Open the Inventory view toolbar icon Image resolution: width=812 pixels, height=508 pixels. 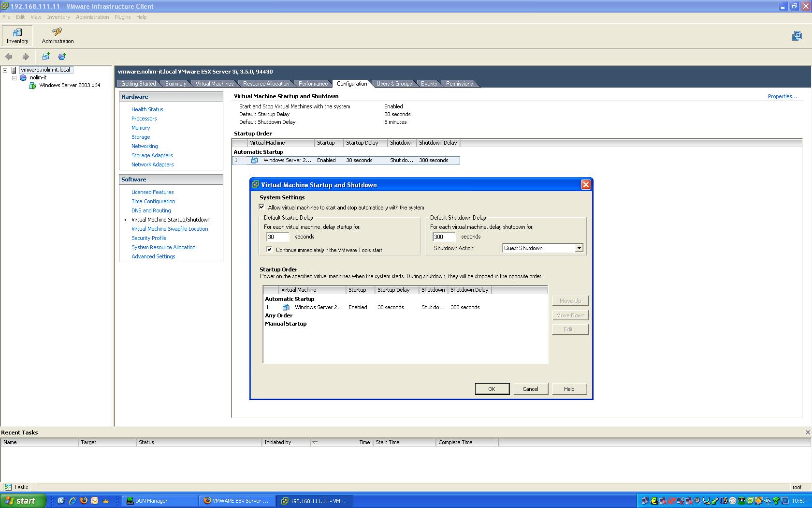click(x=17, y=35)
